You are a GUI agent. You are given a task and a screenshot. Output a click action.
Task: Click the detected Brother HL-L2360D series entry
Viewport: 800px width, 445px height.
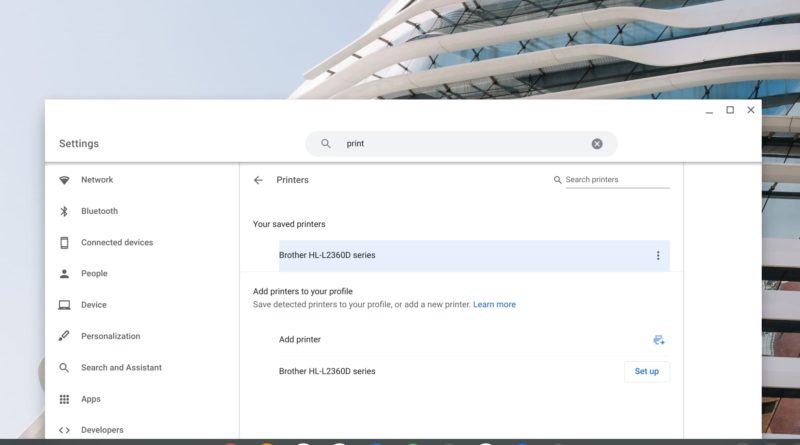(327, 372)
